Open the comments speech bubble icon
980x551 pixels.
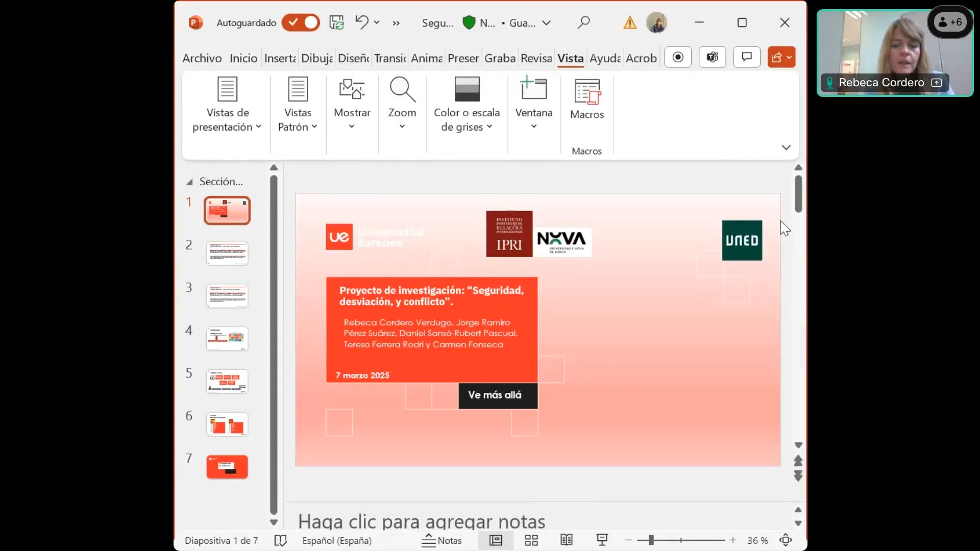click(x=747, y=57)
